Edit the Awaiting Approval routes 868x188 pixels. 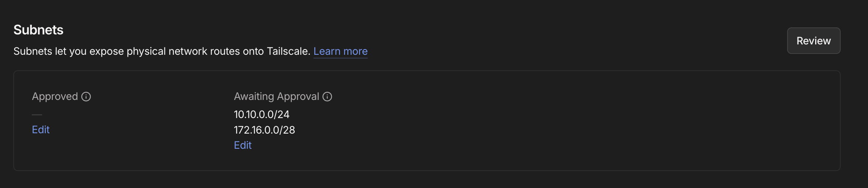243,145
